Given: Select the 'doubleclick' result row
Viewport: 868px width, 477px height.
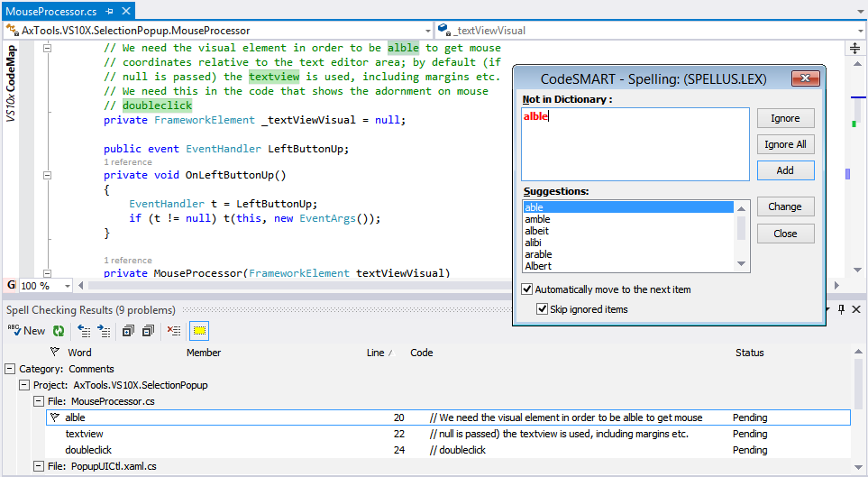Looking at the screenshot, I should [448, 450].
